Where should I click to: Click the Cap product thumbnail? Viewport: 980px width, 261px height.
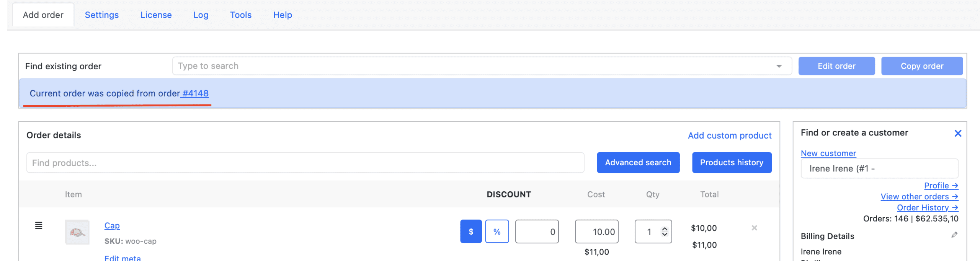tap(77, 232)
